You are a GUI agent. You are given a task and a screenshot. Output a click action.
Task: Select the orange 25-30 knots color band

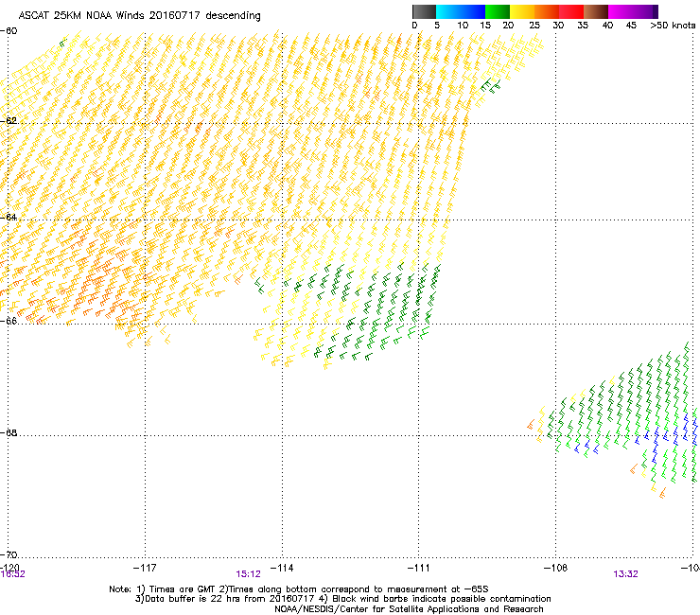547,11
